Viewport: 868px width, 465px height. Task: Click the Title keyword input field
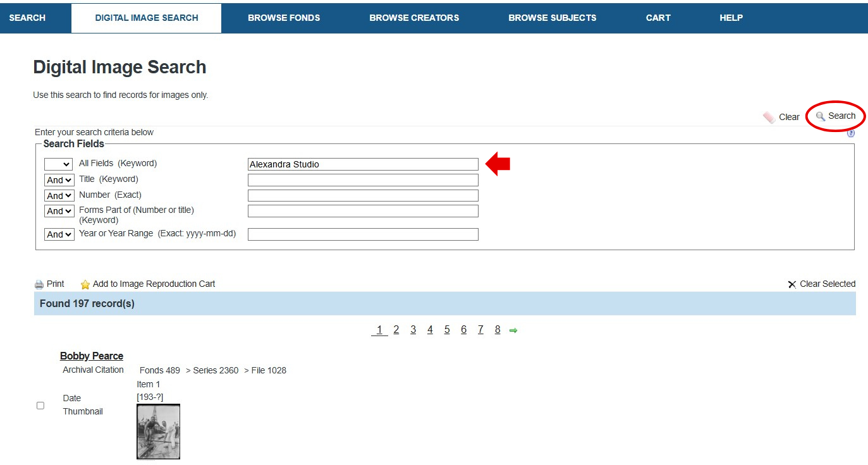[x=363, y=180]
